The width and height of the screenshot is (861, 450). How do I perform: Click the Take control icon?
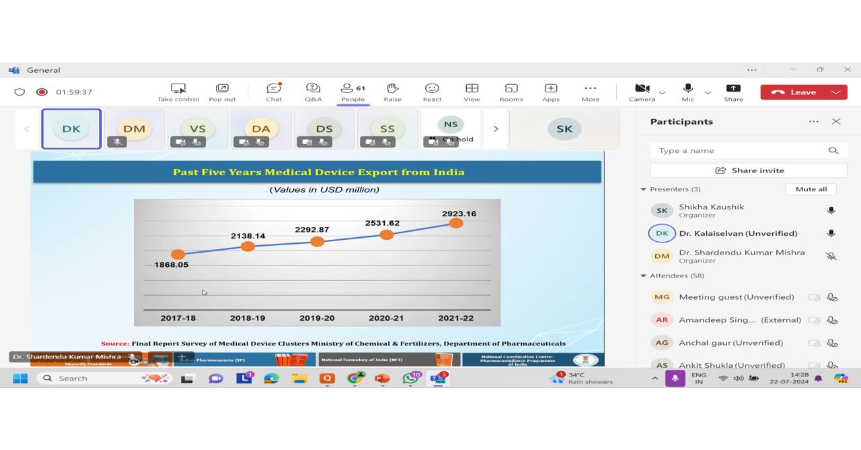pyautogui.click(x=178, y=90)
